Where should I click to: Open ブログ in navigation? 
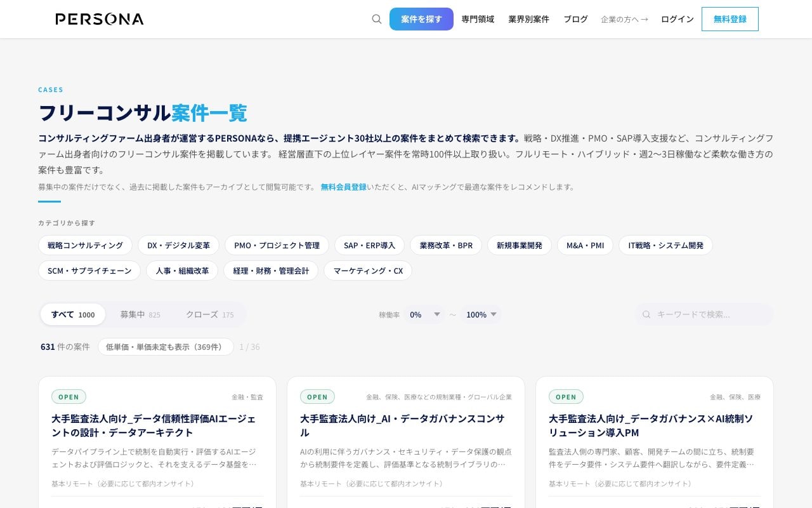(575, 19)
